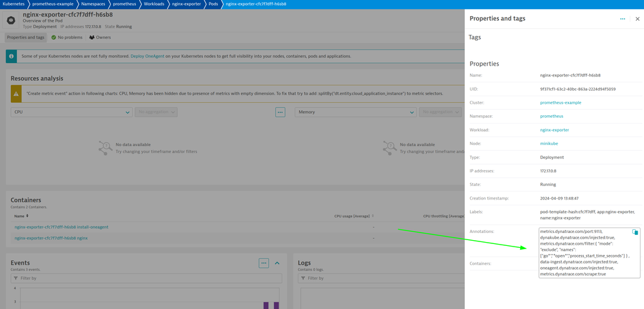
Task: Go to Pods breadcrumb
Action: tap(213, 4)
